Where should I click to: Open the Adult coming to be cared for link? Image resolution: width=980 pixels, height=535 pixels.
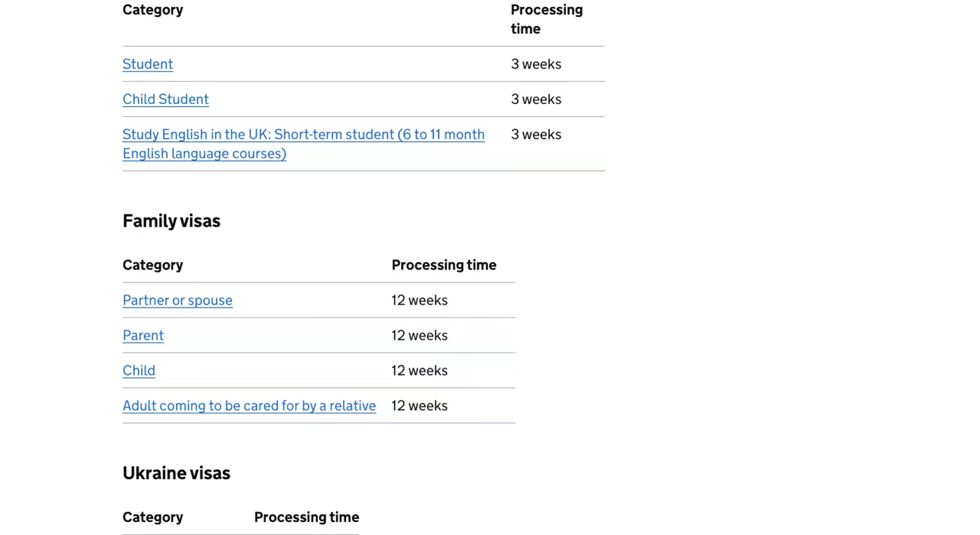tap(249, 405)
